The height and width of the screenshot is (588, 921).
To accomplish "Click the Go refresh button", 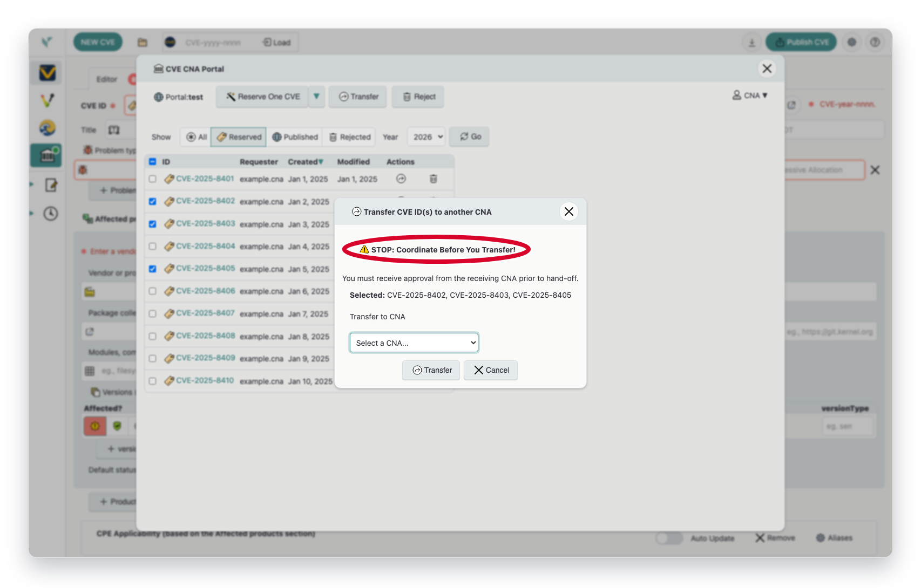I will click(470, 136).
